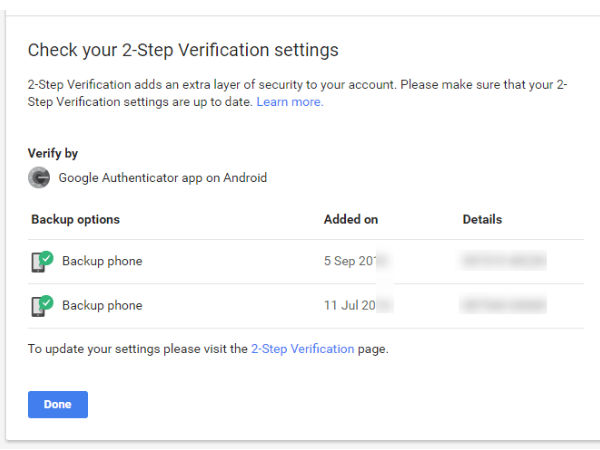Open the Learn more link
The width and height of the screenshot is (600, 450).
click(x=290, y=102)
